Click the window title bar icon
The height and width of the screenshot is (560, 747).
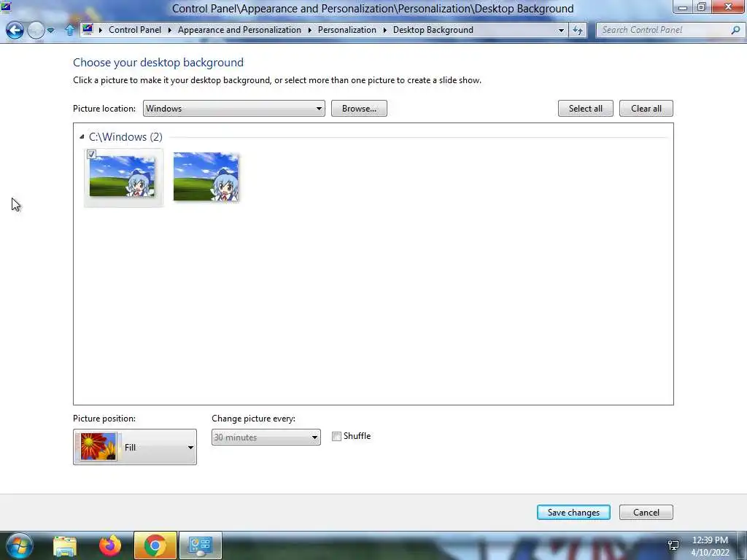point(6,7)
